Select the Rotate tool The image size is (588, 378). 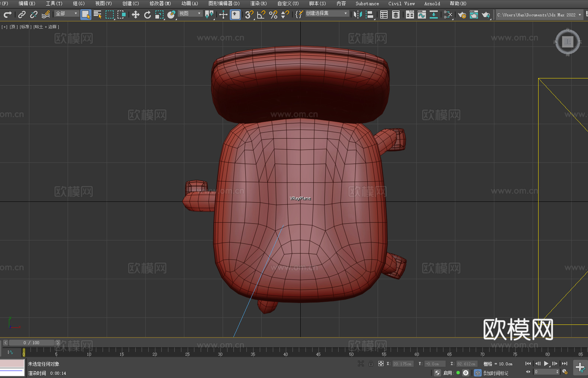[148, 14]
